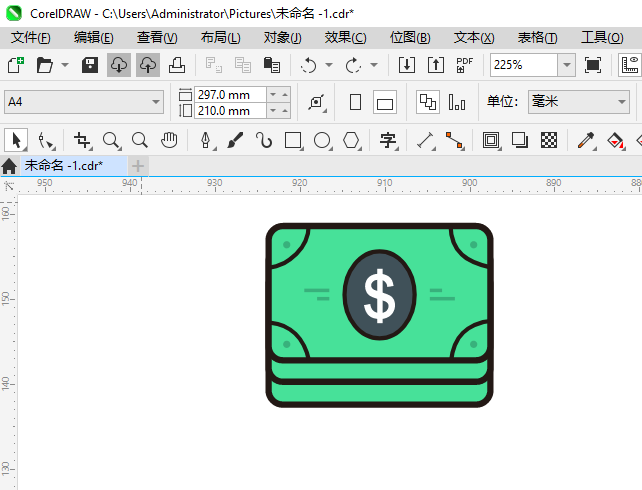Select the Text tool 字
Screen dimensions: 642x490
[388, 140]
